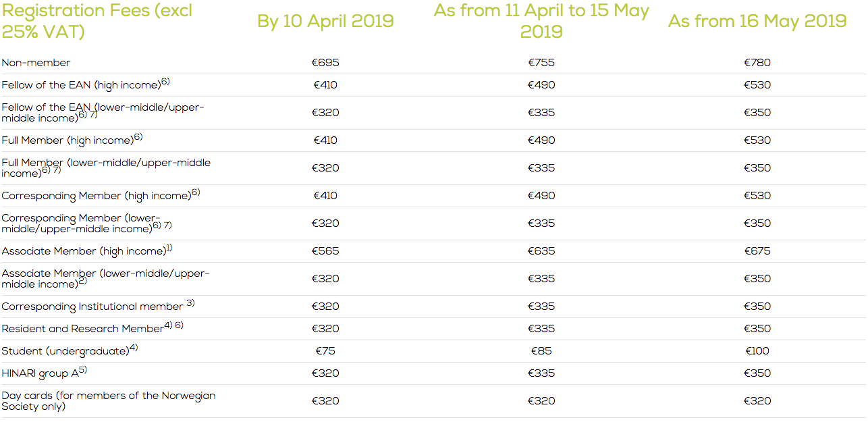Click the €100 student fee cell
The height and width of the screenshot is (422, 868).
pos(757,351)
